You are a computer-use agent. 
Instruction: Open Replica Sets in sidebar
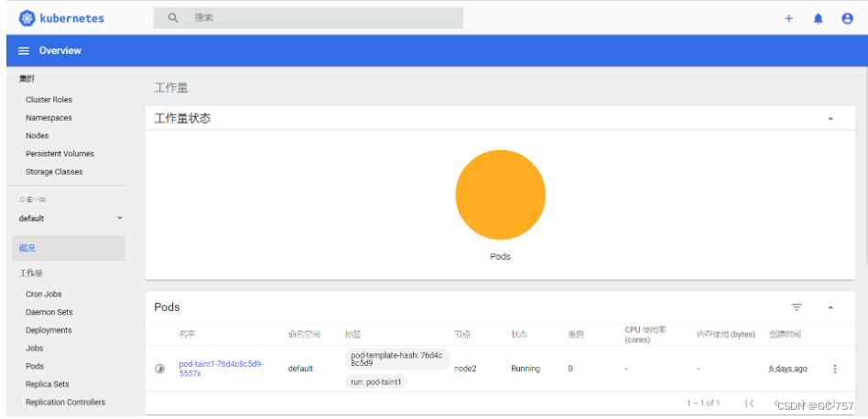click(48, 384)
